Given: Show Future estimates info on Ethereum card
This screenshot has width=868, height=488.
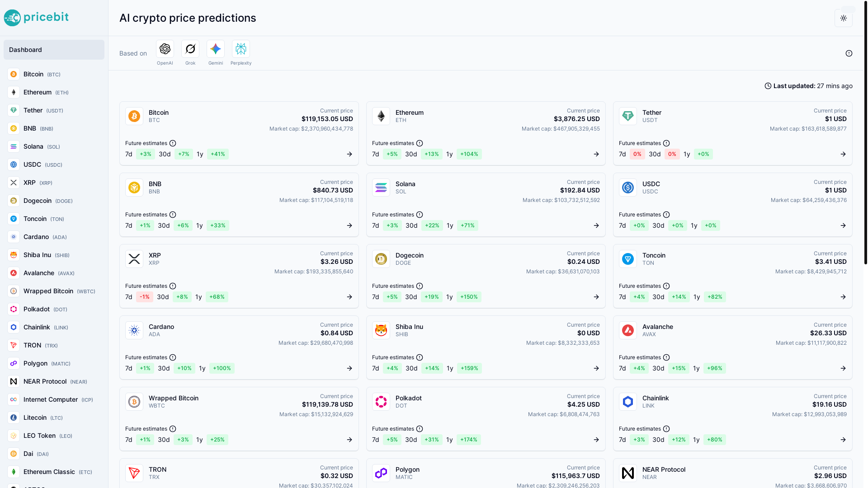Looking at the screenshot, I should (420, 143).
